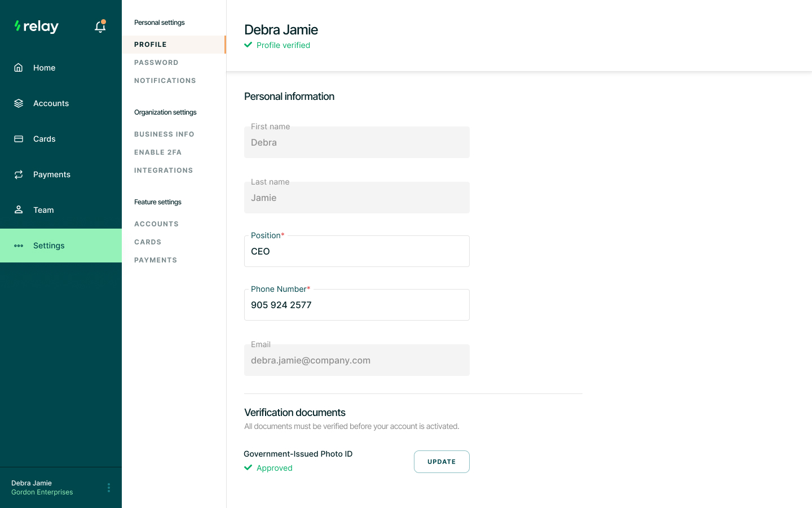Screen dimensions: 812x508
Task: Open Accounts in the sidebar
Action: (x=61, y=103)
